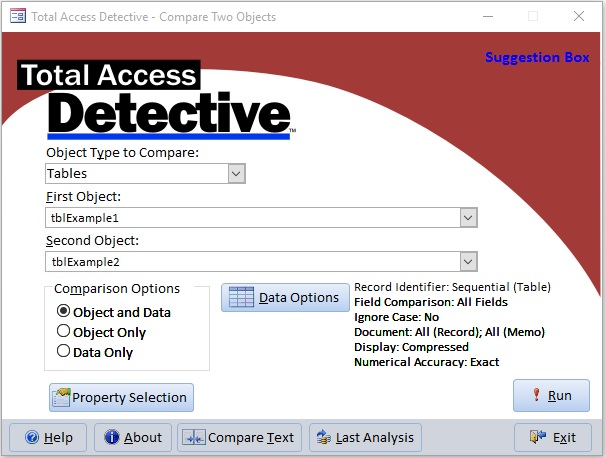606x458 pixels.
Task: Click 'Document: All (Record); All (Memo)' text
Action: tap(449, 332)
